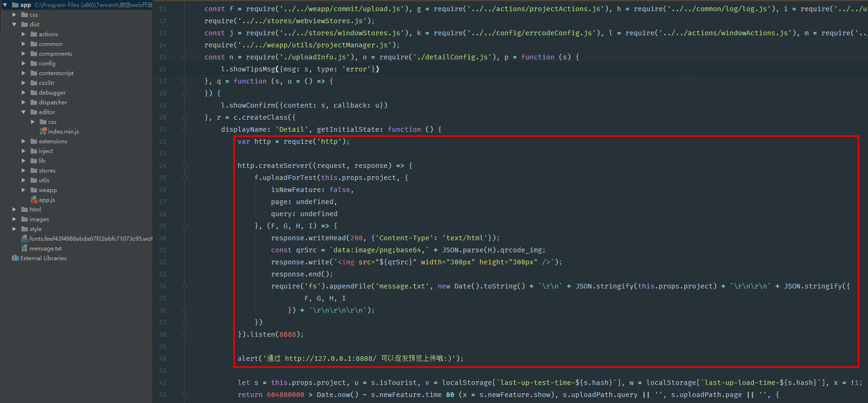Place cursor on listen(8888) line
The height and width of the screenshot is (403, 868).
pyautogui.click(x=270, y=334)
